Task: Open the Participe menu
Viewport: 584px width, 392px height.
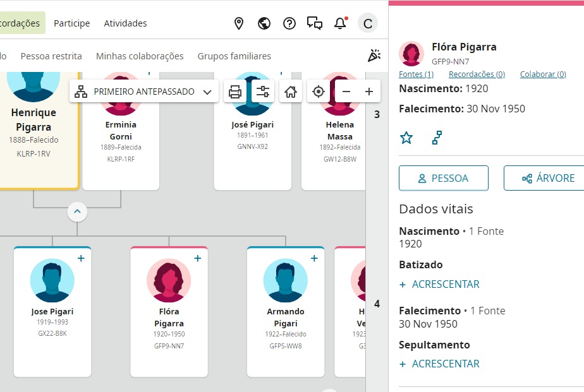Action: coord(72,23)
